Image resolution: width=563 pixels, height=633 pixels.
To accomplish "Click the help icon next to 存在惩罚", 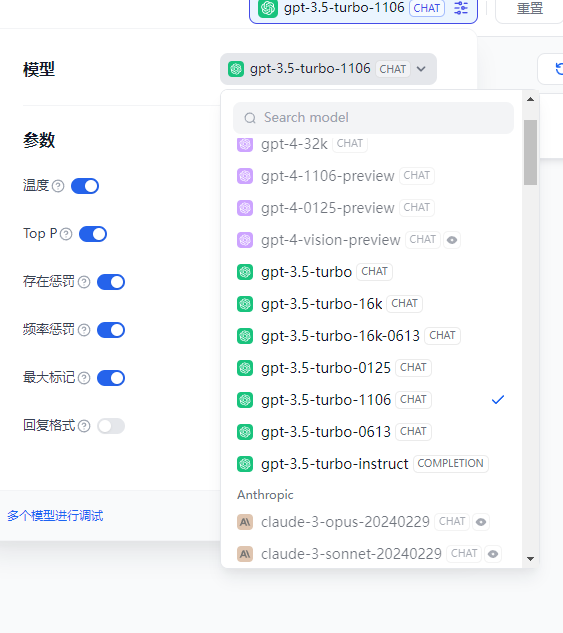I will (x=84, y=282).
